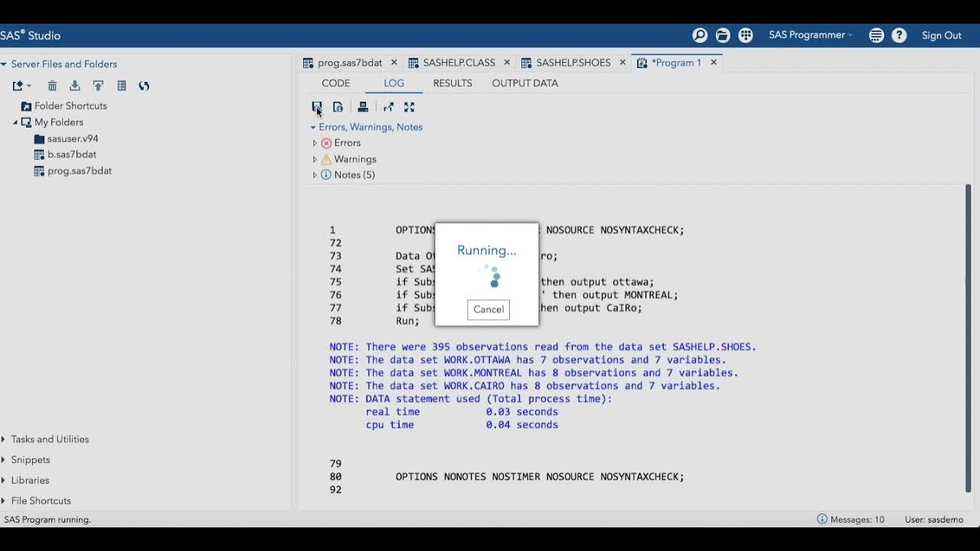Click the Maximize view icon
This screenshot has width=980, height=551.
pos(409,107)
